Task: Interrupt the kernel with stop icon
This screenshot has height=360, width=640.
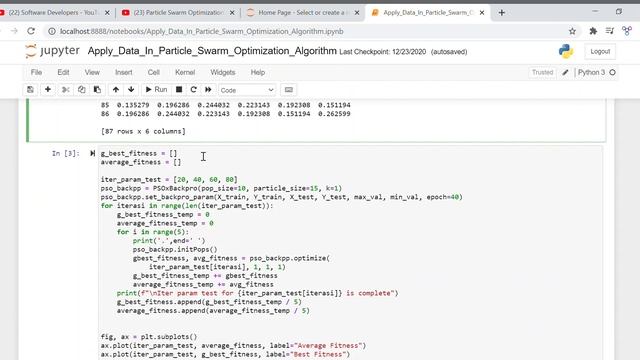Action: (x=179, y=89)
